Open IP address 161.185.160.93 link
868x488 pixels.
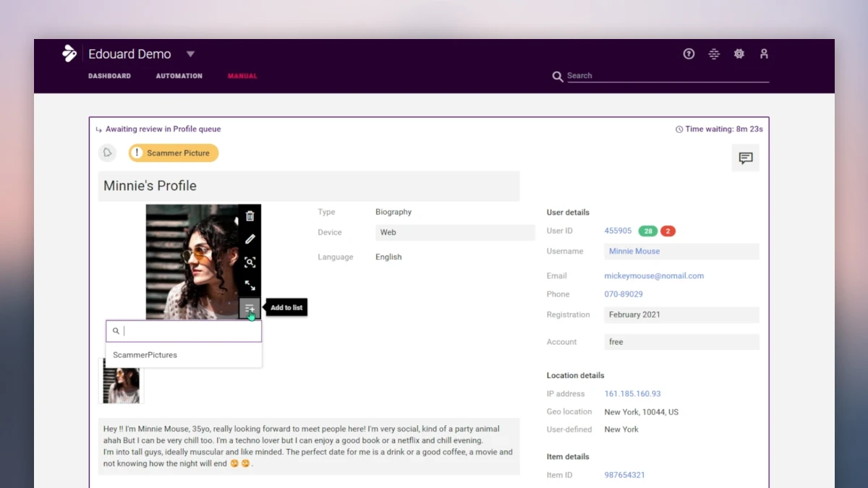[x=632, y=394]
